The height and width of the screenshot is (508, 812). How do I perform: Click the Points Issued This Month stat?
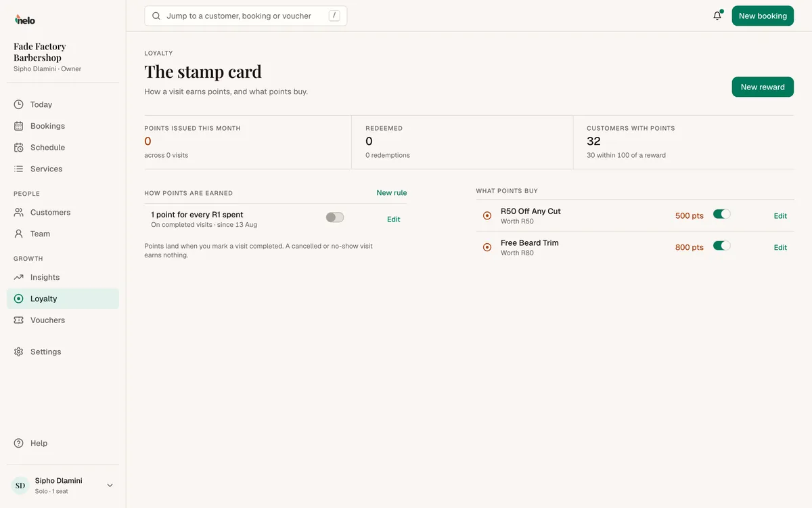pos(248,142)
